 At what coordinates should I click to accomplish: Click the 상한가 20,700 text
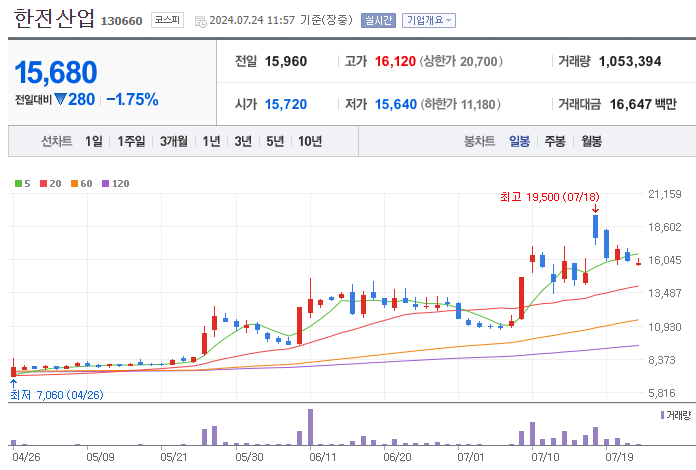point(461,61)
